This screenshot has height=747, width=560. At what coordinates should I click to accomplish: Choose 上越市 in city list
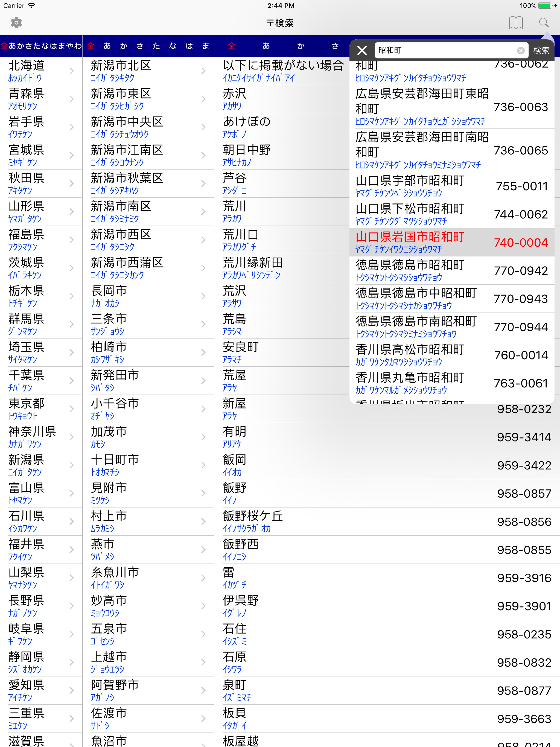148,662
